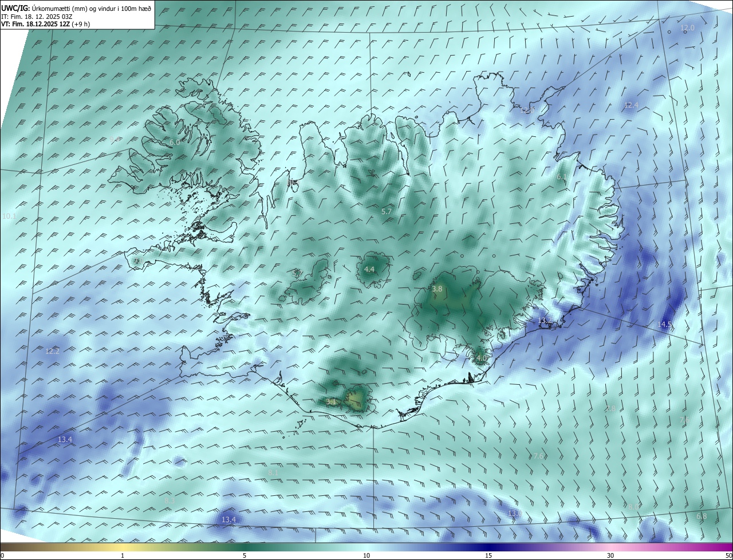This screenshot has height=560, width=733.
Task: Click the 13.0 value label on the map
Action: [x=515, y=514]
